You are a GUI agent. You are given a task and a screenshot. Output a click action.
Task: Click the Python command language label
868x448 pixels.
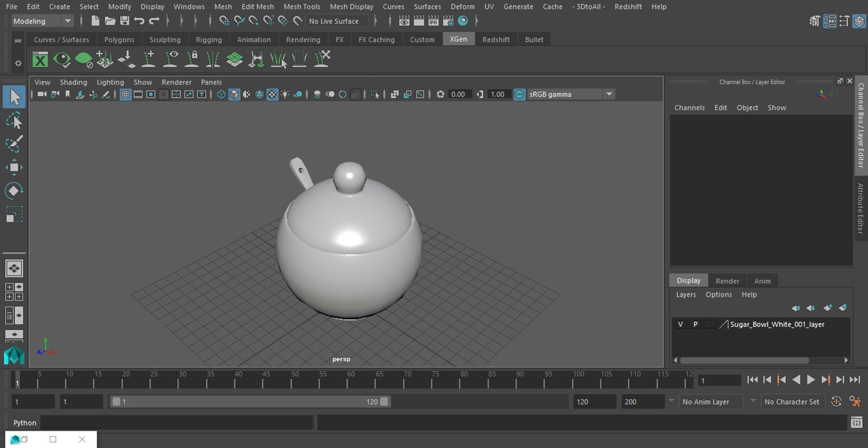[24, 423]
